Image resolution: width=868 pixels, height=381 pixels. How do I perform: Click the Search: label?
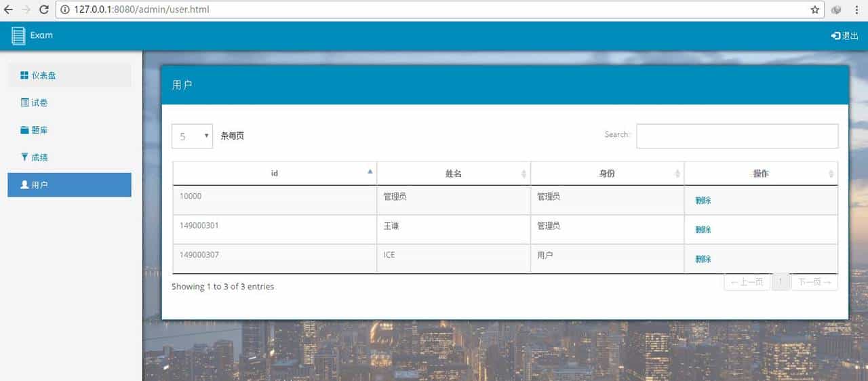click(617, 134)
